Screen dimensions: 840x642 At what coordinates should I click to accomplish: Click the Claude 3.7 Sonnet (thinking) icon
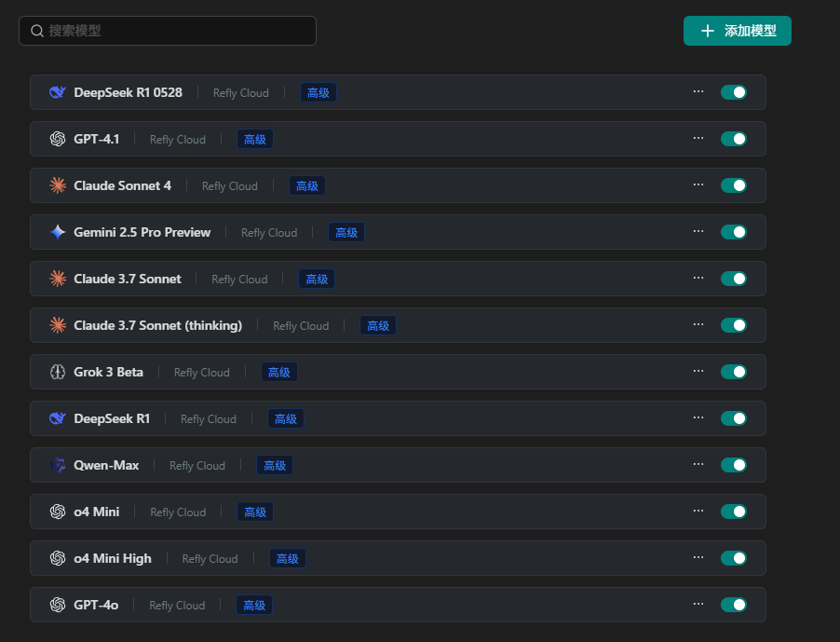click(x=58, y=326)
